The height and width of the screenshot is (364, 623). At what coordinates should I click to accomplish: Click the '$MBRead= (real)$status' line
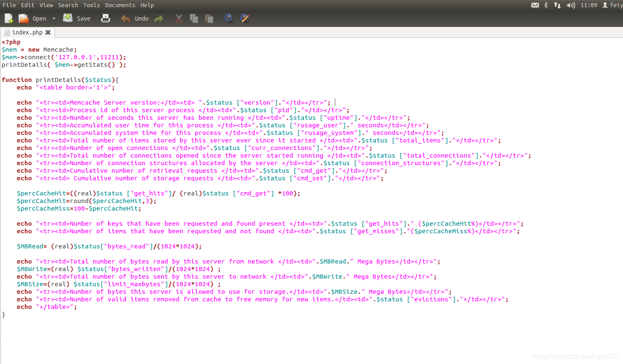(x=109, y=246)
